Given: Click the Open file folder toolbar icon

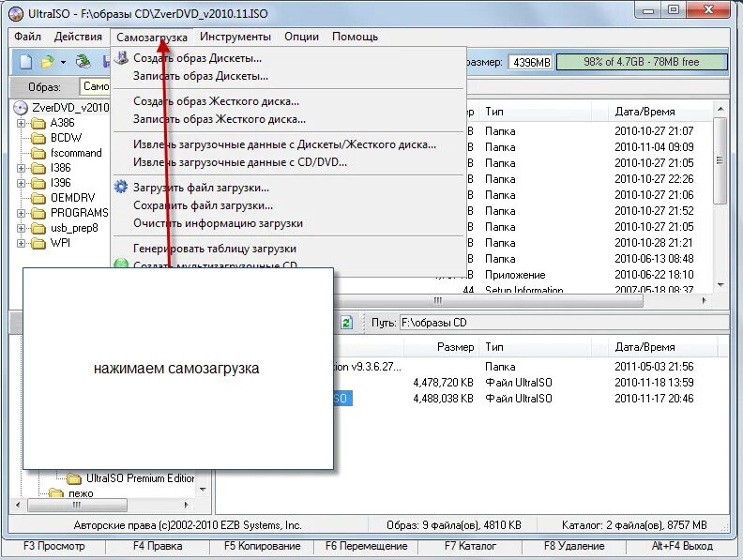Looking at the screenshot, I should (x=48, y=62).
